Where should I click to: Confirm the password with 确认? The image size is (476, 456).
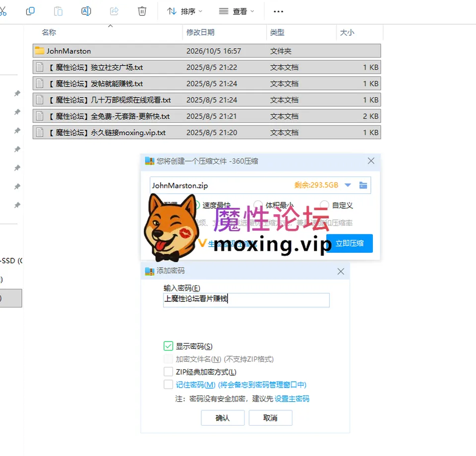[x=223, y=418]
